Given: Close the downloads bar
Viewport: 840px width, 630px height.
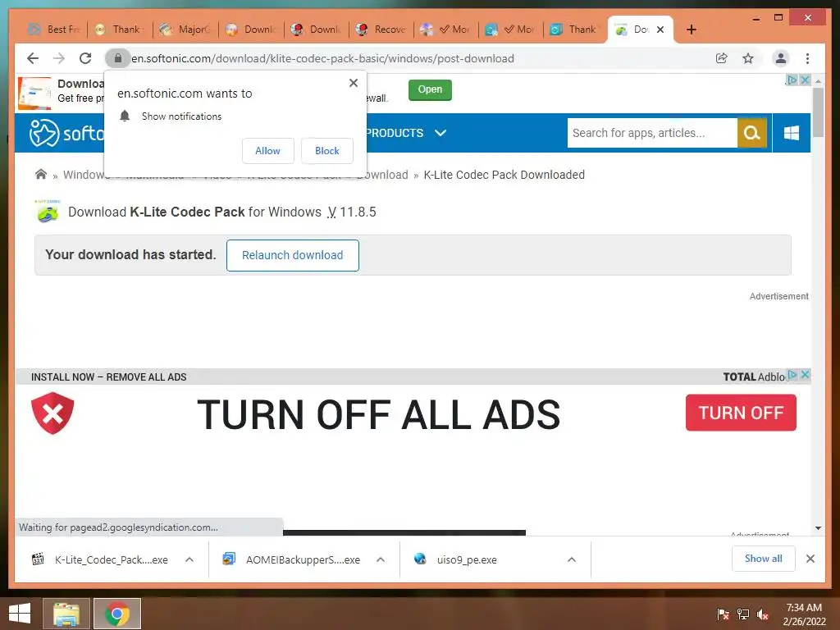Looking at the screenshot, I should pyautogui.click(x=810, y=559).
